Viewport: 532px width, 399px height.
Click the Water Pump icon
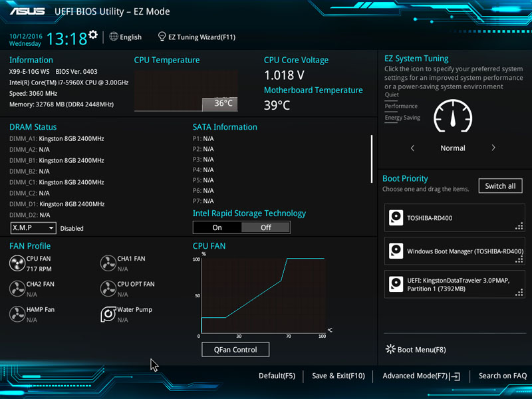pyautogui.click(x=108, y=314)
